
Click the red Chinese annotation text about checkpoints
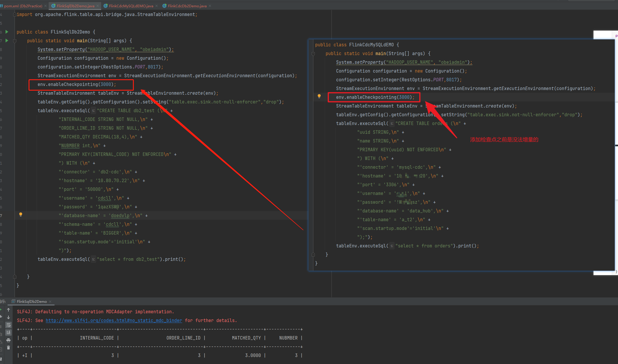[504, 140]
